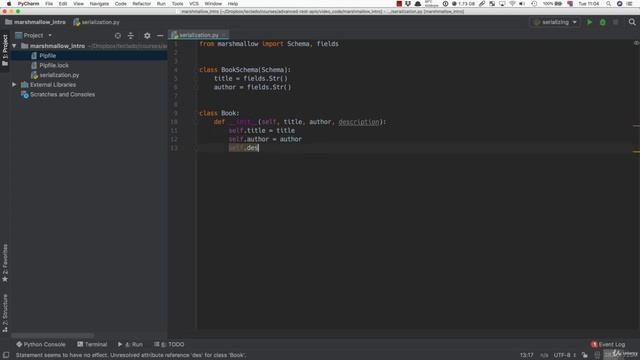Select Scratches and Consoles item
Viewport: 640px width, 360px height.
click(x=62, y=94)
